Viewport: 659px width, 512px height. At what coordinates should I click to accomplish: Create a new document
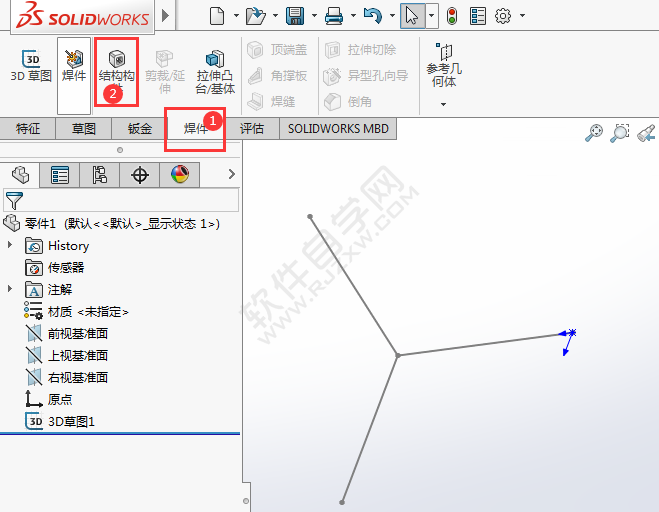(217, 16)
